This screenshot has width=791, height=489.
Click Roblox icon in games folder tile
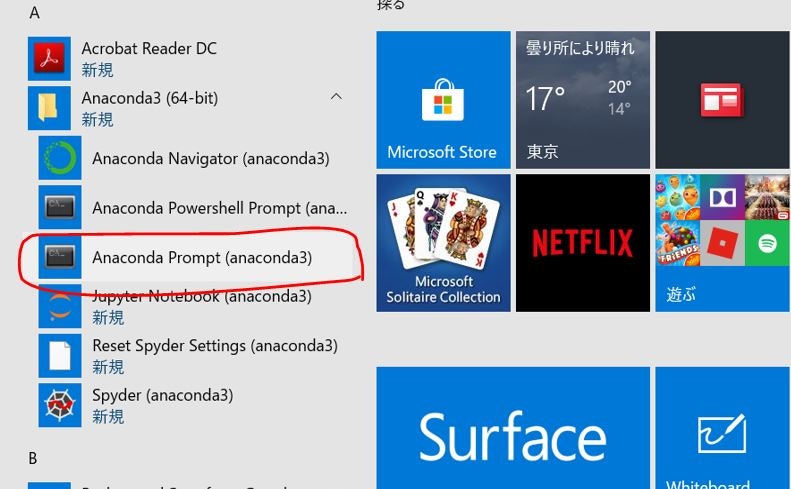point(722,243)
